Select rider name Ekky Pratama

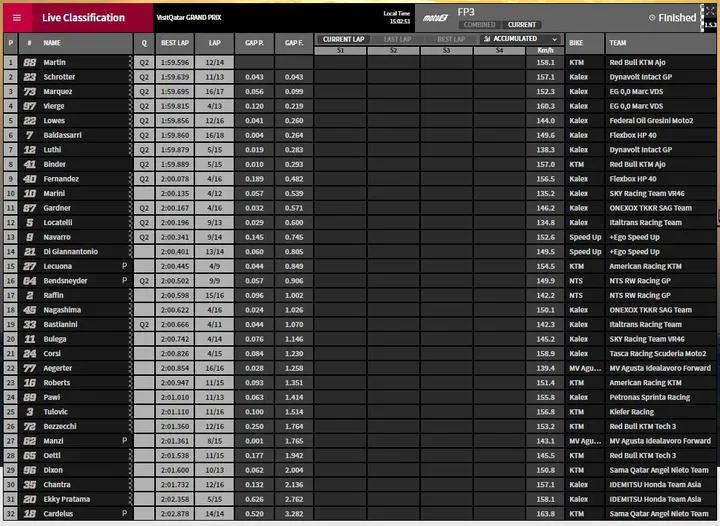(67, 499)
